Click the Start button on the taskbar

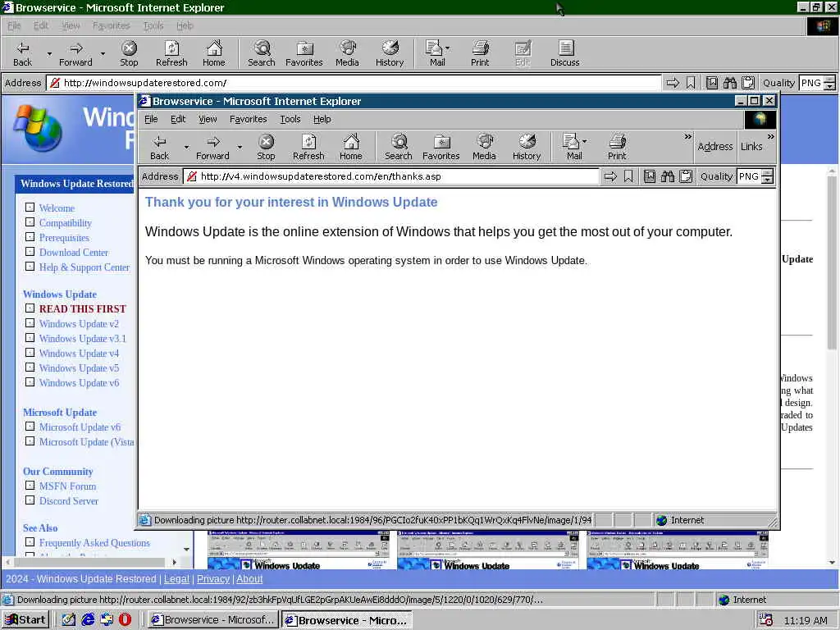[25, 620]
